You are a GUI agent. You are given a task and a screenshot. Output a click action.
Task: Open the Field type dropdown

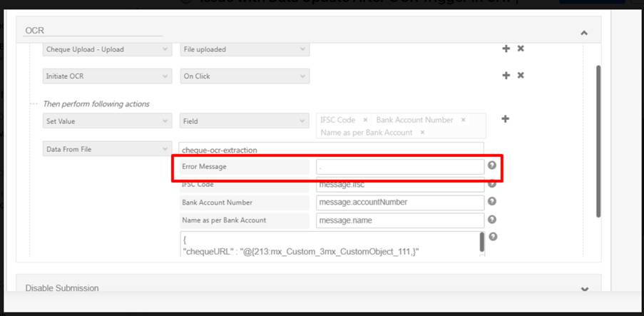245,121
